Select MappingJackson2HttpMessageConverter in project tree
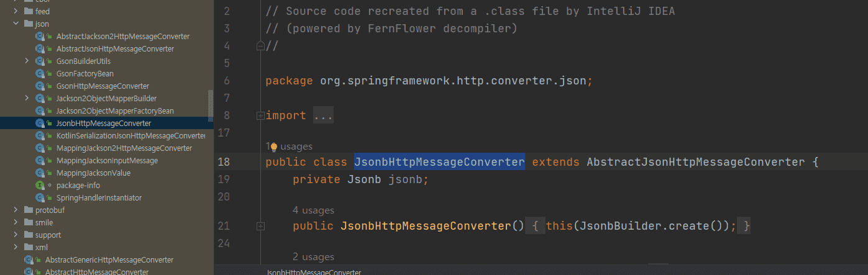 pyautogui.click(x=124, y=148)
